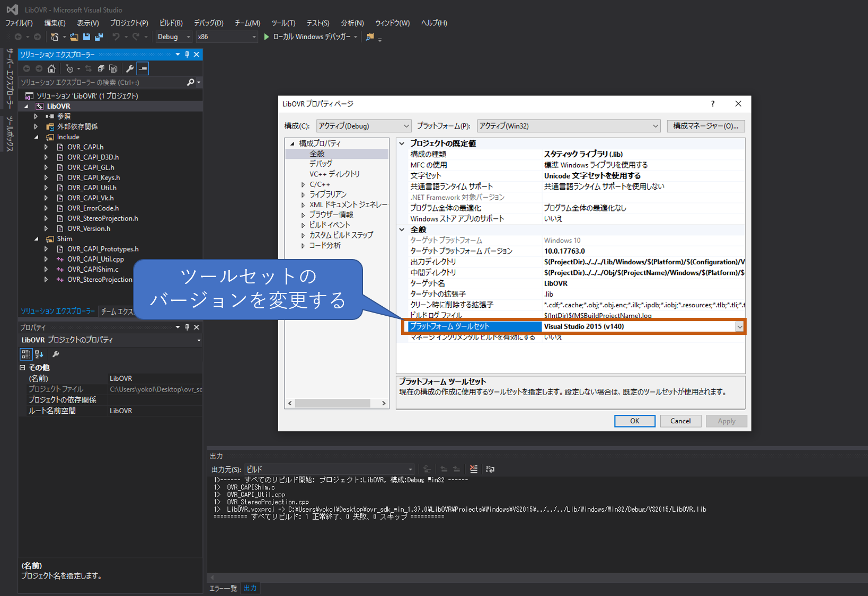Click the 構成マネージャー button
868x596 pixels.
[x=705, y=126]
